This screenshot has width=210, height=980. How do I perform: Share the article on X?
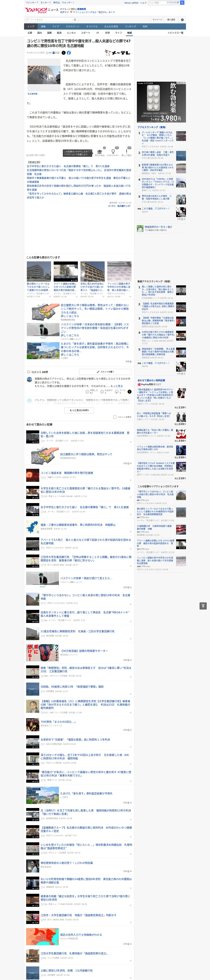pos(64,53)
